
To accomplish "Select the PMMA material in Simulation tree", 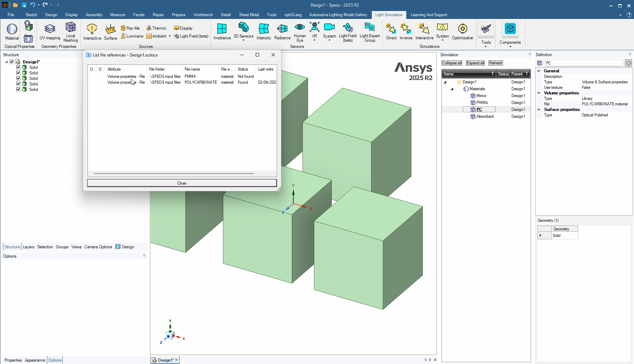I will tap(482, 103).
